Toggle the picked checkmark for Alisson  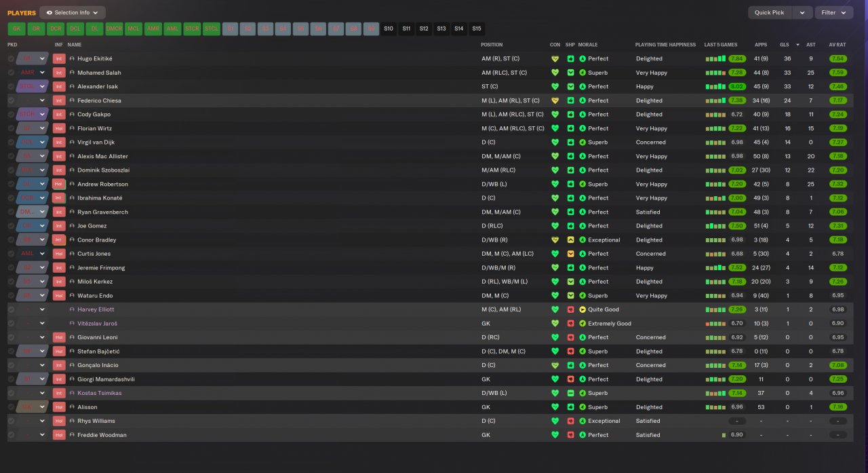[x=11, y=407]
